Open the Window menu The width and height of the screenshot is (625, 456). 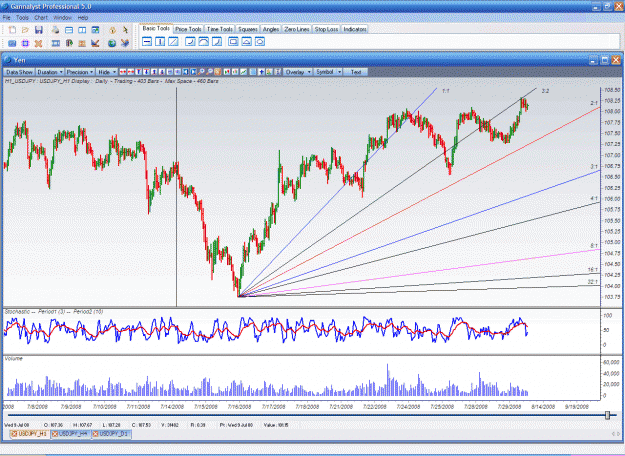[62, 18]
